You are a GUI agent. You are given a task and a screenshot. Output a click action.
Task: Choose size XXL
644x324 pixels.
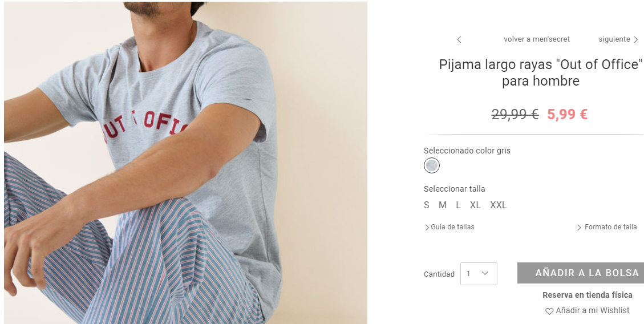click(x=498, y=205)
